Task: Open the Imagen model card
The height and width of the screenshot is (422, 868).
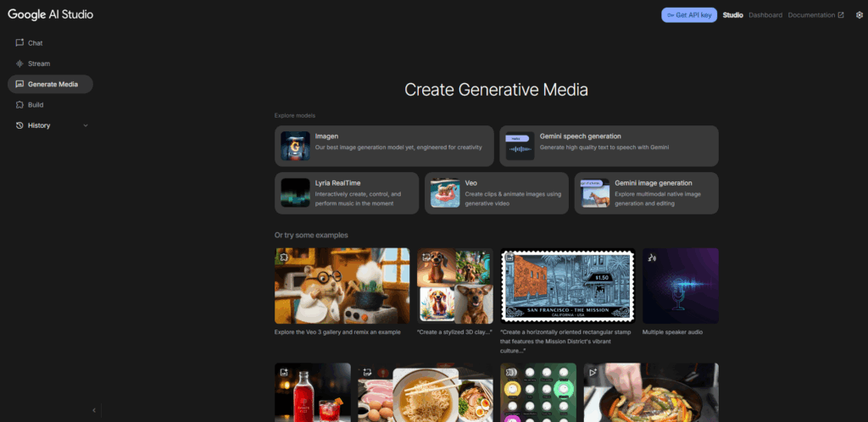Action: [x=384, y=146]
